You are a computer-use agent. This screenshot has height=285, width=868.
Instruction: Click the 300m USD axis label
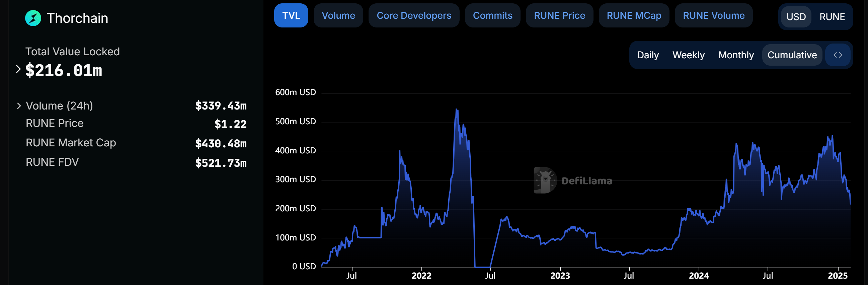tap(296, 179)
